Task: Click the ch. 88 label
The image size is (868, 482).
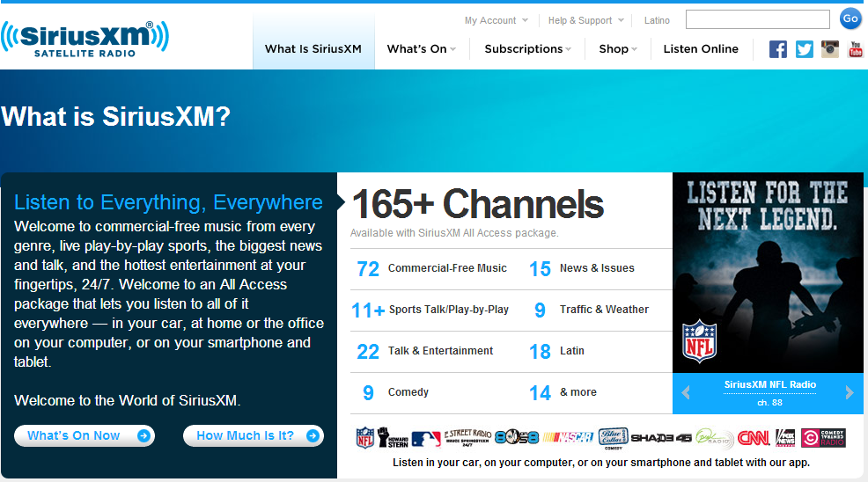Action: tap(770, 402)
